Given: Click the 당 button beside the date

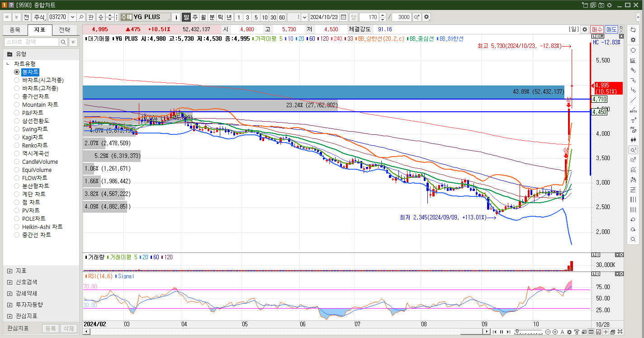Looking at the screenshot, I should [353, 17].
